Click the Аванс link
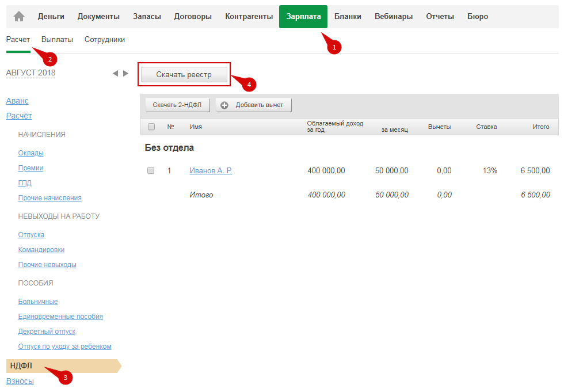 [17, 101]
